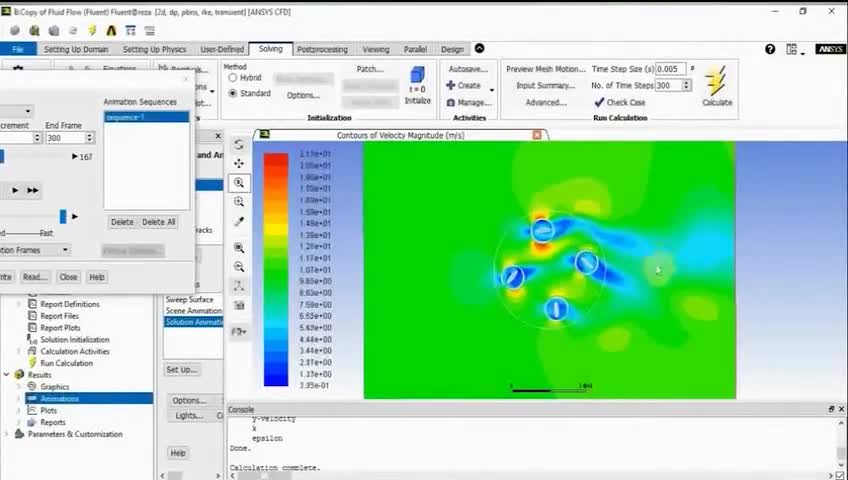Click the red band of the color legend

tap(275, 160)
